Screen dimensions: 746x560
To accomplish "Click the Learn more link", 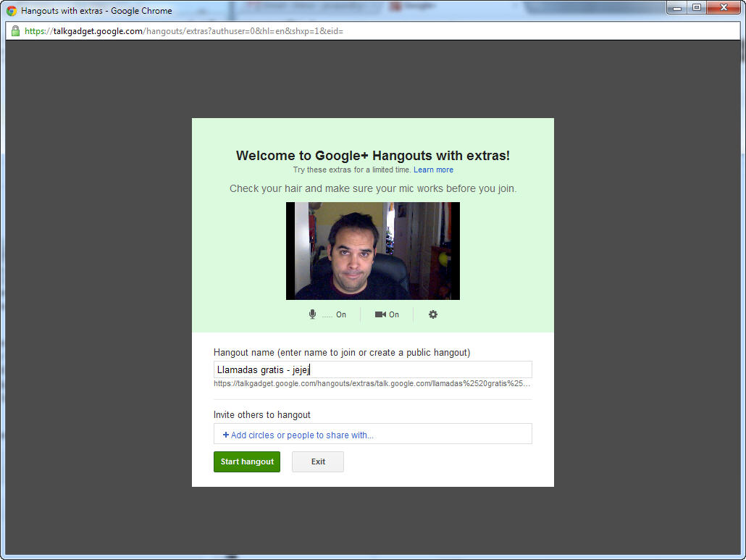I will [433, 170].
